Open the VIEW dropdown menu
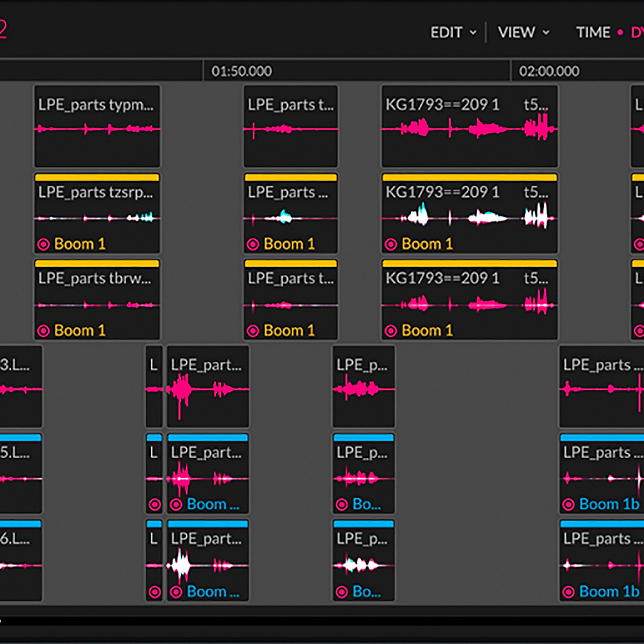The height and width of the screenshot is (644, 644). point(524,32)
